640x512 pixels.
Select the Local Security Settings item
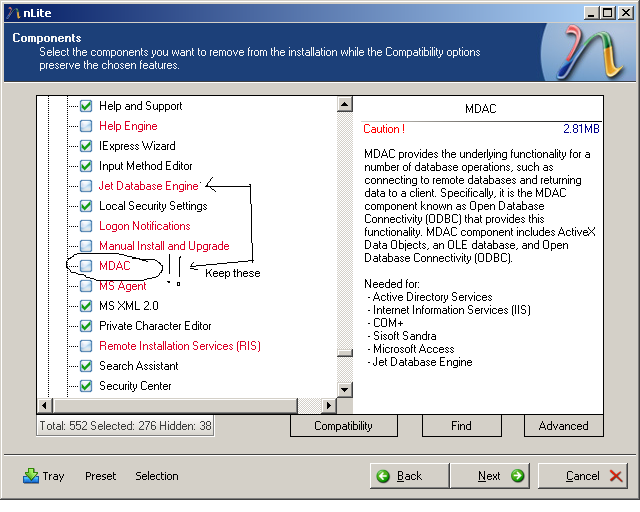(153, 206)
